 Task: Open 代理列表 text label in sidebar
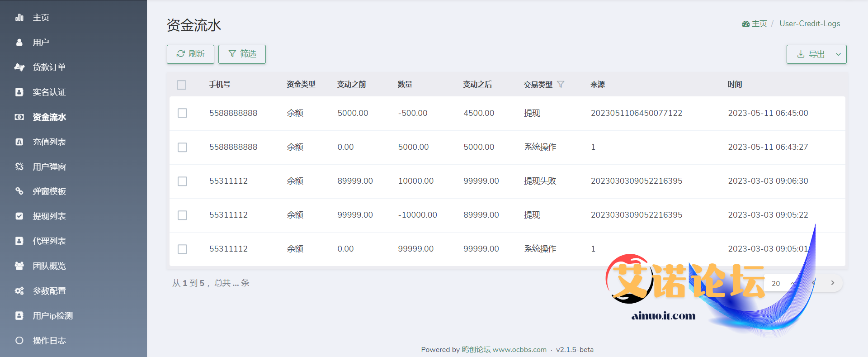49,241
